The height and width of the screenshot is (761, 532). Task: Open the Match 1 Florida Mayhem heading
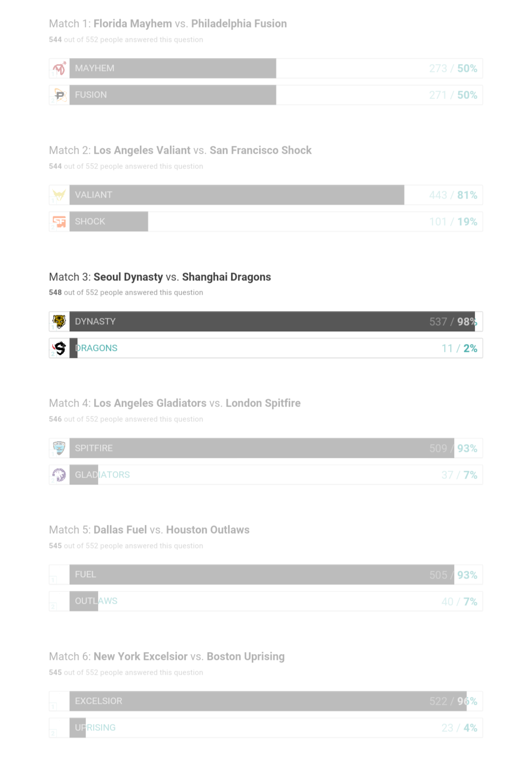tap(167, 24)
